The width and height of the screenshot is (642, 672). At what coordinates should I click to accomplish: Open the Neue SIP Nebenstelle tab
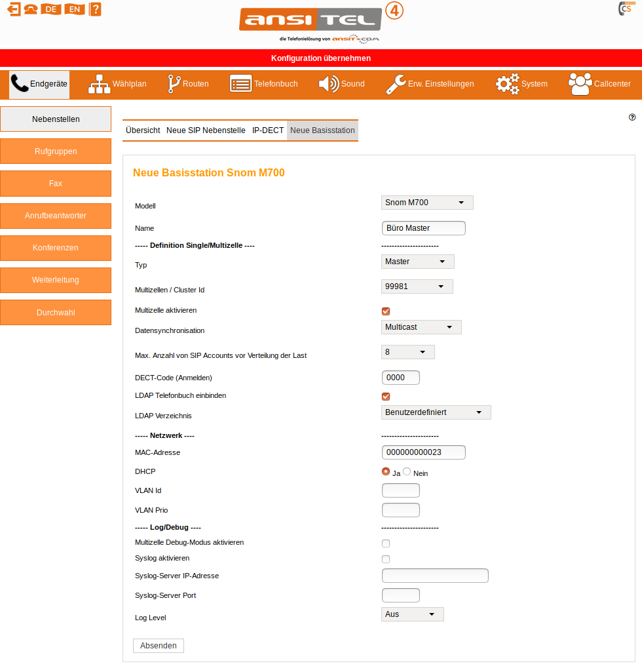click(x=206, y=130)
